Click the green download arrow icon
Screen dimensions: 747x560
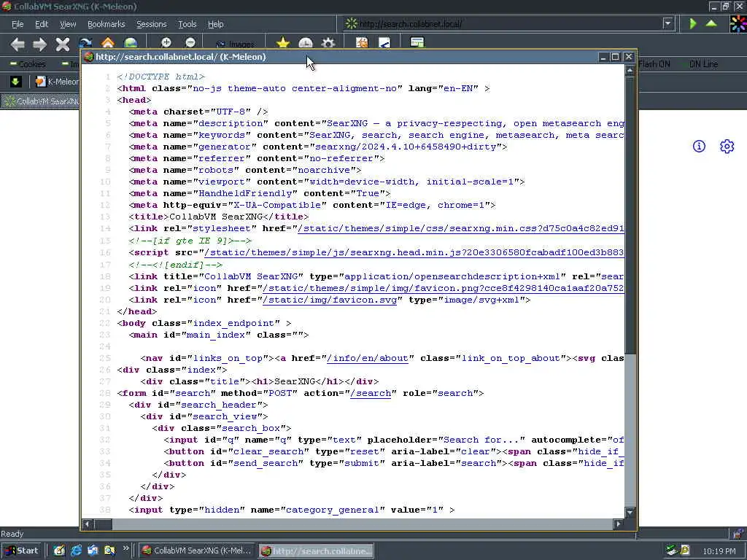[x=15, y=82]
